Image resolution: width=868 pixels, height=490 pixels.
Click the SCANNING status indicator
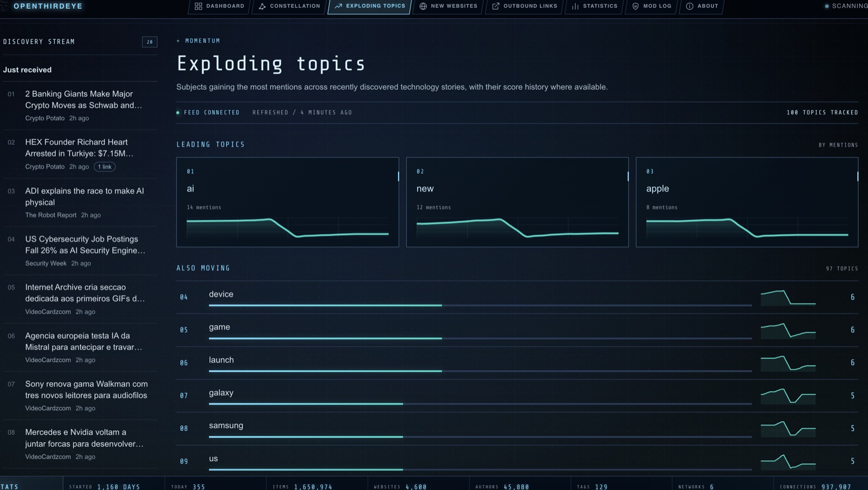846,6
